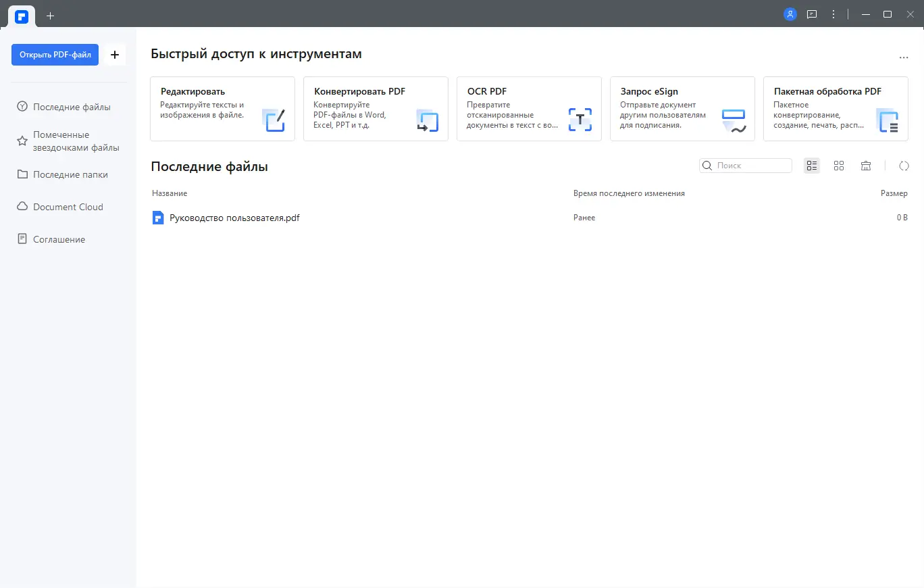Viewport: 924px width, 588px height.
Task: Open the three-dot titlebar menu
Action: coord(833,14)
